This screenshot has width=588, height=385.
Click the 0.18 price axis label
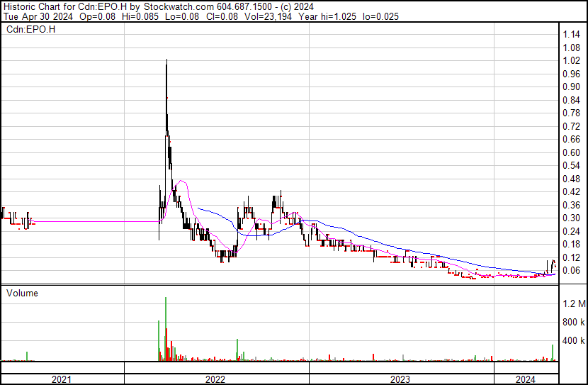click(572, 245)
